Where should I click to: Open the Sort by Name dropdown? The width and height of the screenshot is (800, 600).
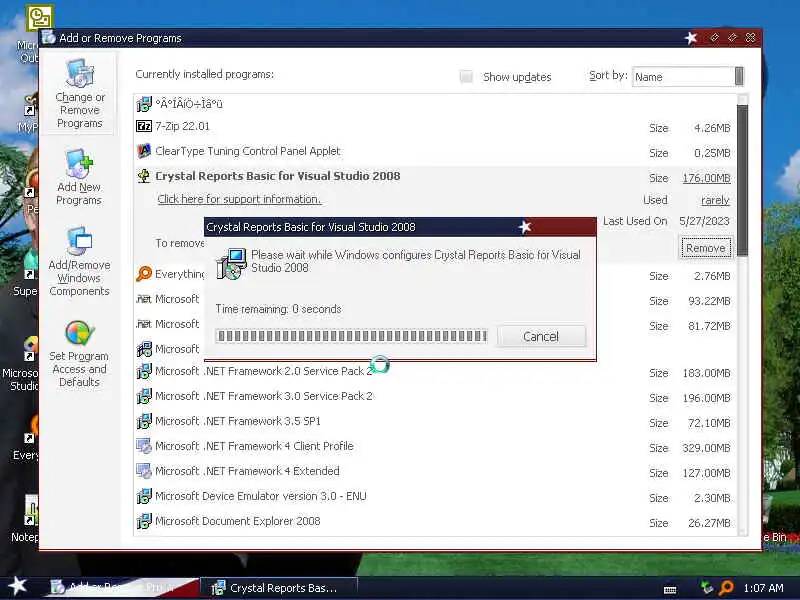coord(688,77)
